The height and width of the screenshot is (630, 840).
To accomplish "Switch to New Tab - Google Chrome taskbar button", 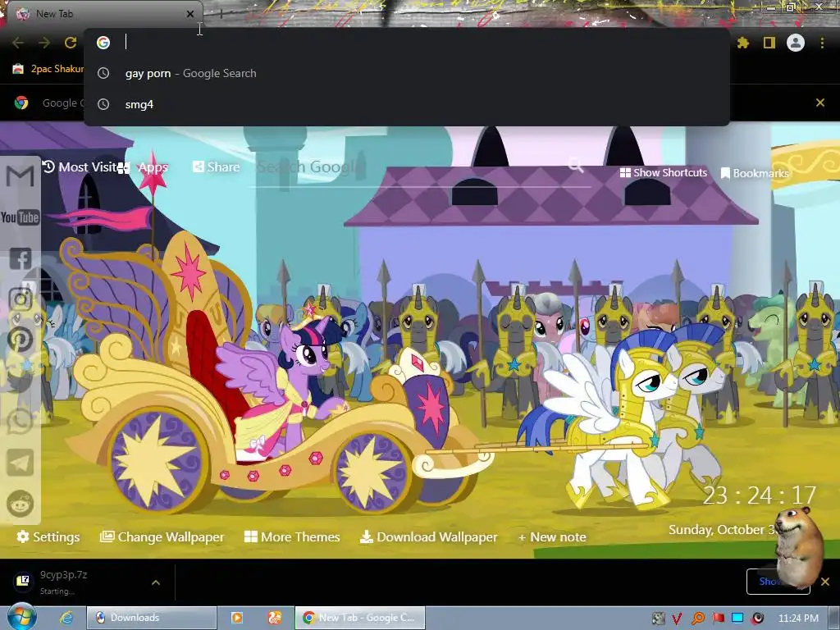I will [x=360, y=618].
